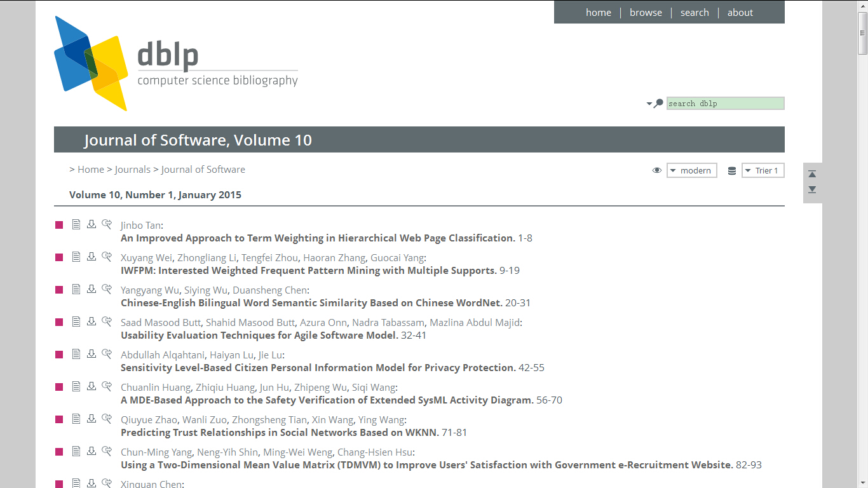
Task: Go to Home breadcrumb link
Action: (91, 170)
